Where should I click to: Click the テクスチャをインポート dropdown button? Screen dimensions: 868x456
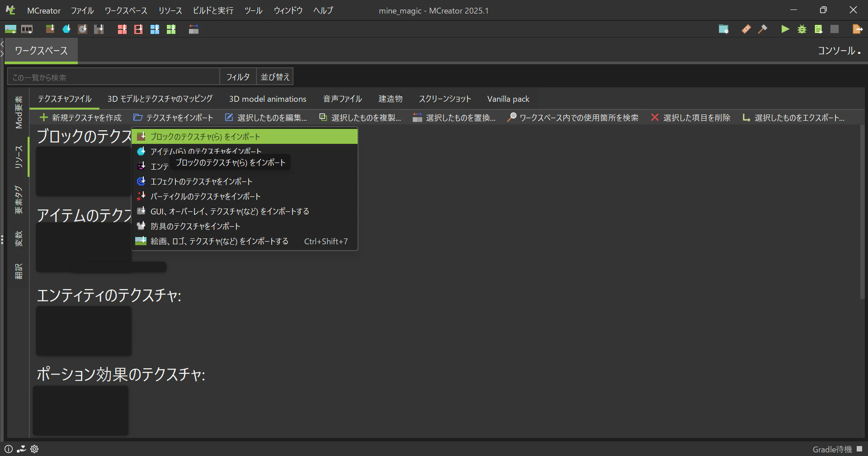[173, 118]
